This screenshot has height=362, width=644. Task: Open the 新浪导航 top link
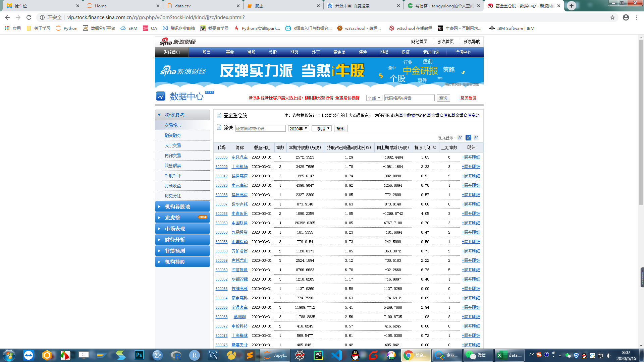click(472, 42)
